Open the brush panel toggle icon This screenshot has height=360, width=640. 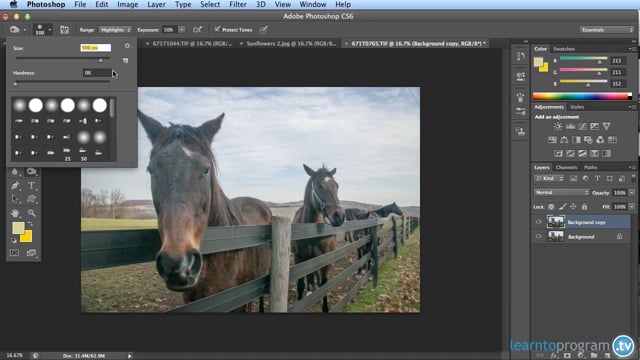tap(64, 30)
